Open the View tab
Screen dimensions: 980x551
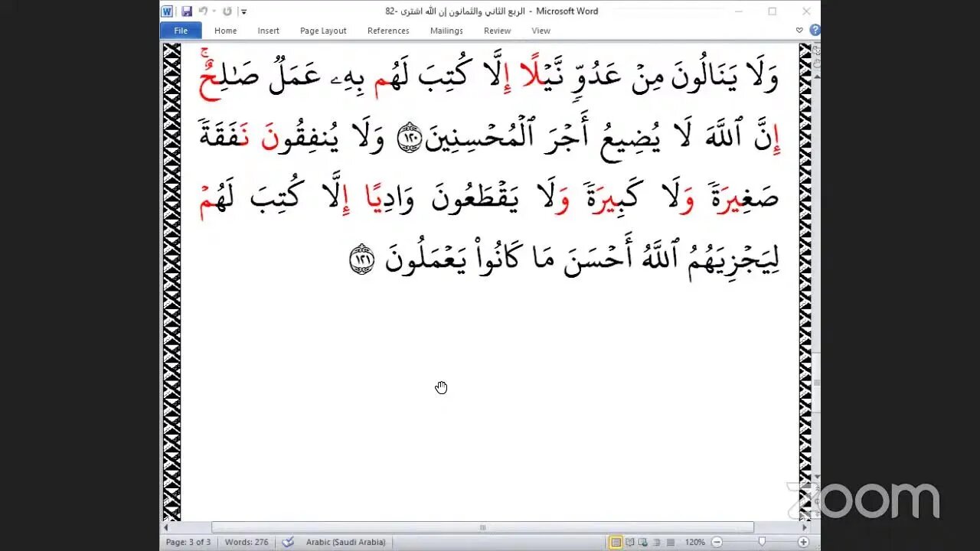pos(541,31)
